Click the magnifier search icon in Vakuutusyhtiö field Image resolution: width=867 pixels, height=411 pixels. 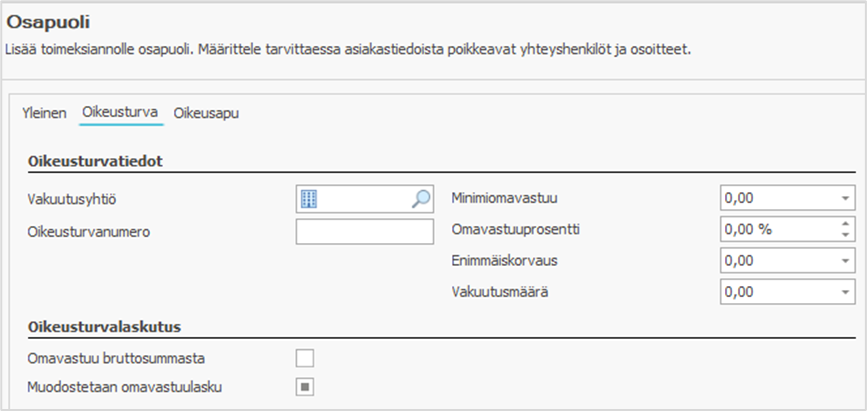[421, 199]
